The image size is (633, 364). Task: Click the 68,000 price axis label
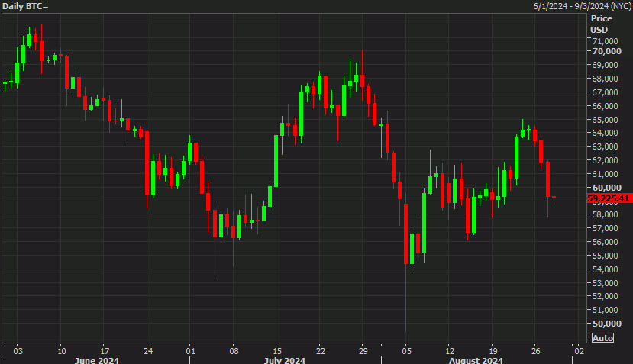pyautogui.click(x=606, y=79)
